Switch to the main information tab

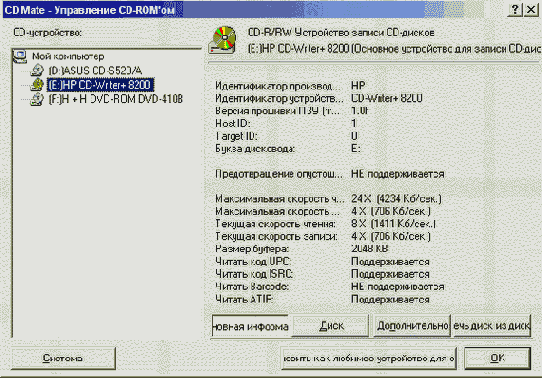click(250, 325)
